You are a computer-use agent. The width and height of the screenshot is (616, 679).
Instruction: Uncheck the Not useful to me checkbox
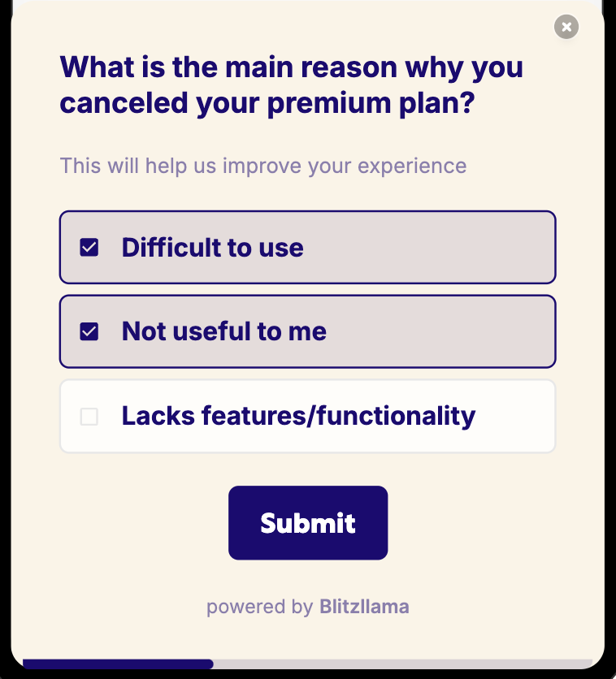[x=89, y=331]
